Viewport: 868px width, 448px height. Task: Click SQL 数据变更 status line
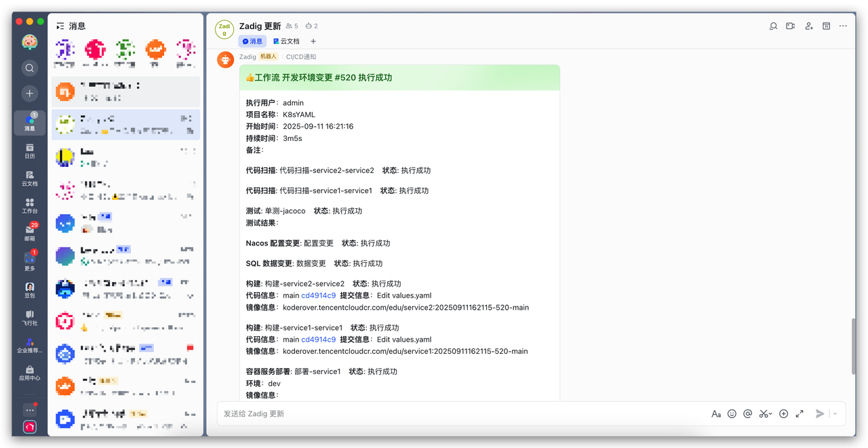314,264
